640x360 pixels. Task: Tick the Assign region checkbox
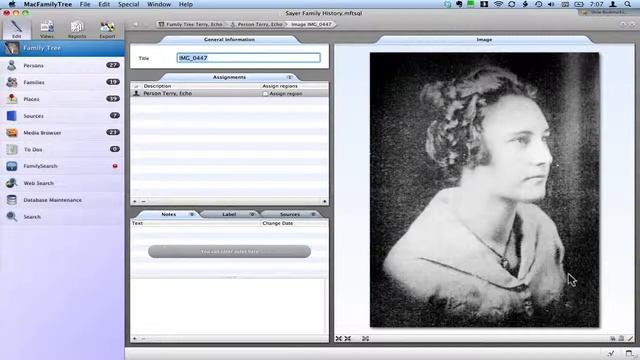pyautogui.click(x=265, y=93)
